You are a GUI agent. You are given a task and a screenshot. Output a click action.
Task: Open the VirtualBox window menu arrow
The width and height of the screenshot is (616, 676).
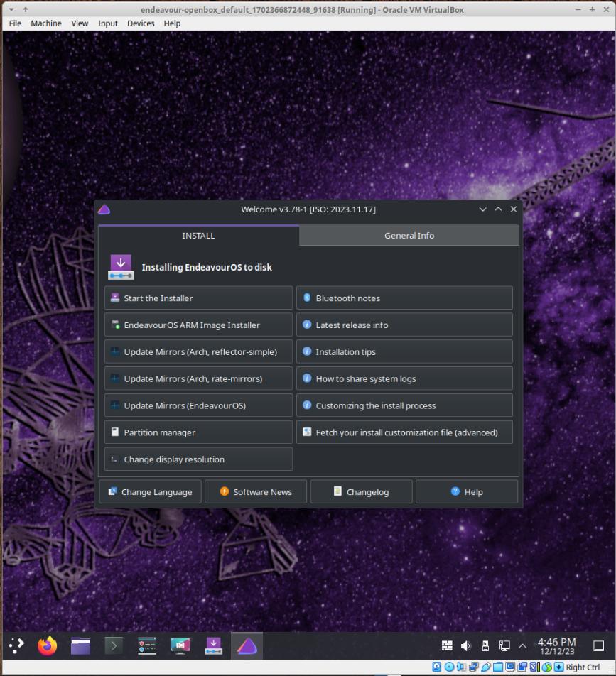11,9
